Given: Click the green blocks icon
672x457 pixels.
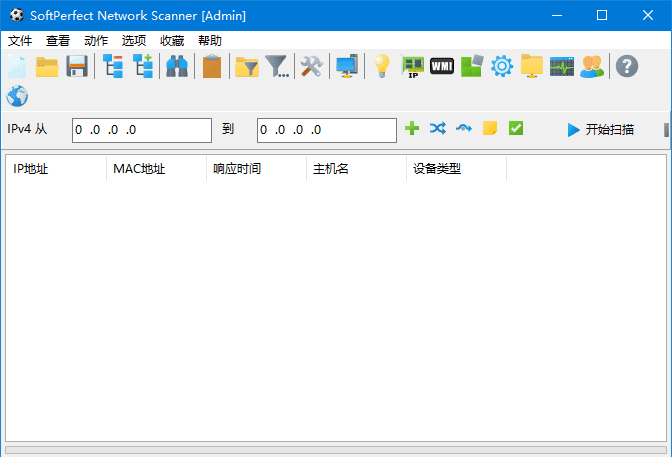Looking at the screenshot, I should tap(472, 66).
